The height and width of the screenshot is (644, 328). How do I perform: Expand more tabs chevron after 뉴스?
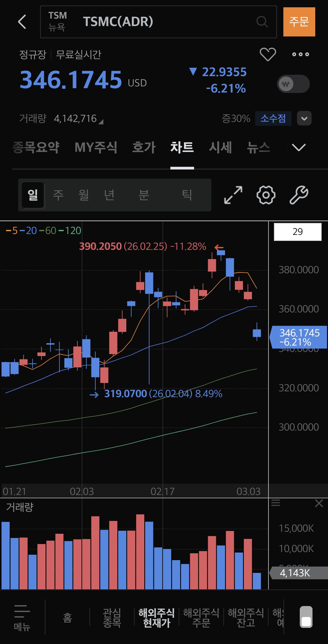point(299,148)
